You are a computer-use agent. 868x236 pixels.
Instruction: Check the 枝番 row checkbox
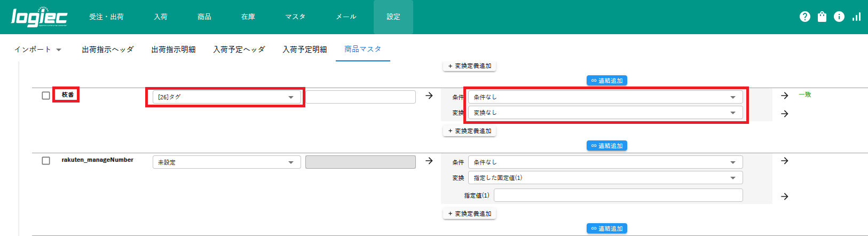(46, 96)
